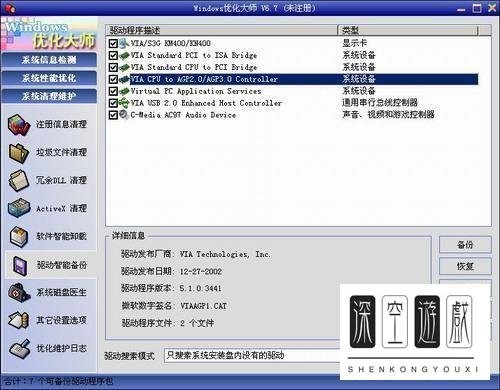Select the C-Media AC97 Audio Device row text
The image size is (500, 390).
coord(183,115)
